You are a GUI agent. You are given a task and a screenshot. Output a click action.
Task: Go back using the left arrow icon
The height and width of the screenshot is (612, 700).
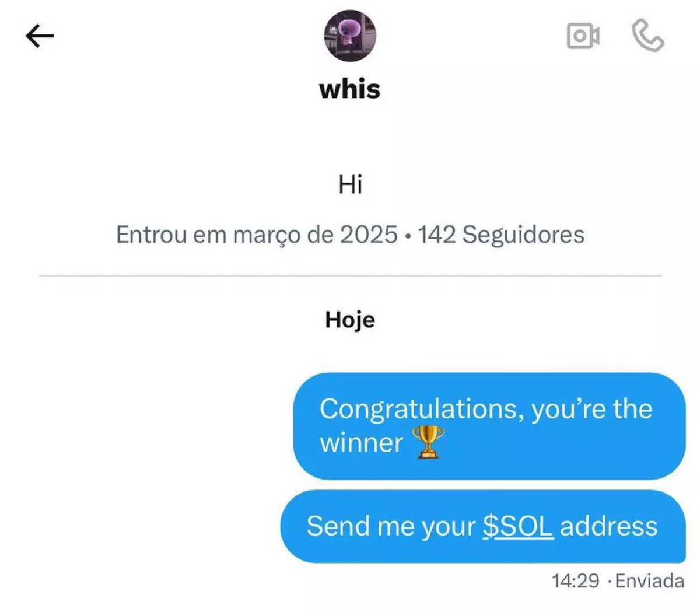pos(40,36)
